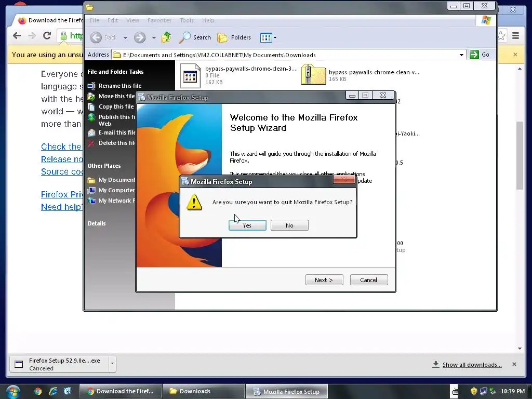Close the Chrome downloads shelf
This screenshot has height=399, width=532.
(514, 364)
